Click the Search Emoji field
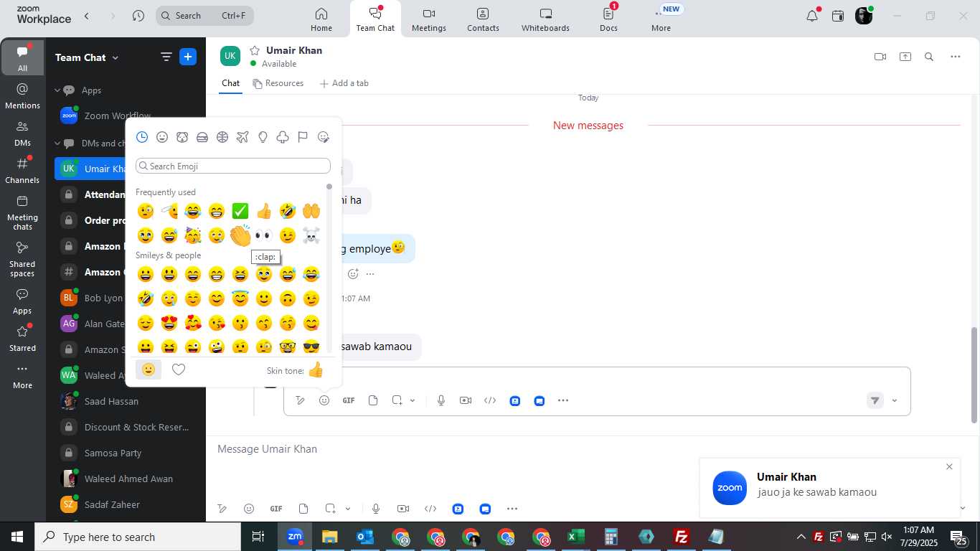The image size is (980, 551). pos(233,166)
